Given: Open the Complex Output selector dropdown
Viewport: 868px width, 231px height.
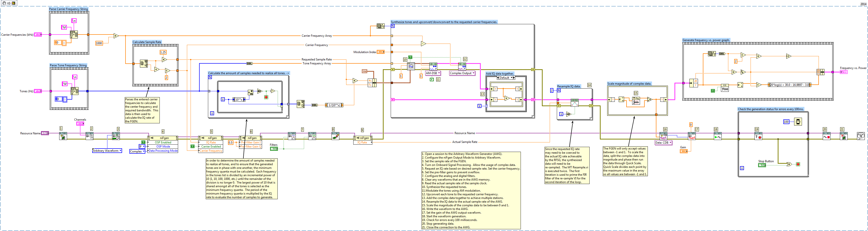Looking at the screenshot, I should tap(462, 73).
